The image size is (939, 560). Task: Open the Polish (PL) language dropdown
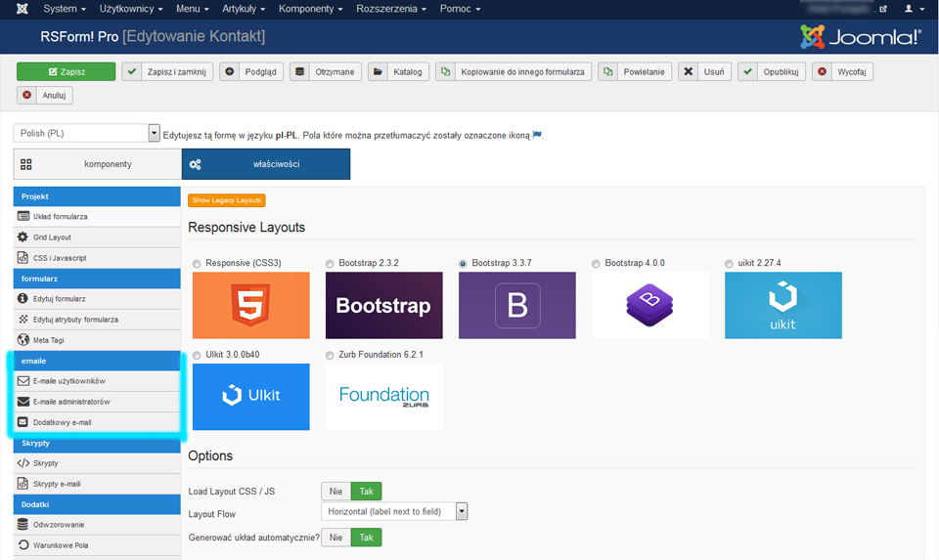pyautogui.click(x=87, y=133)
